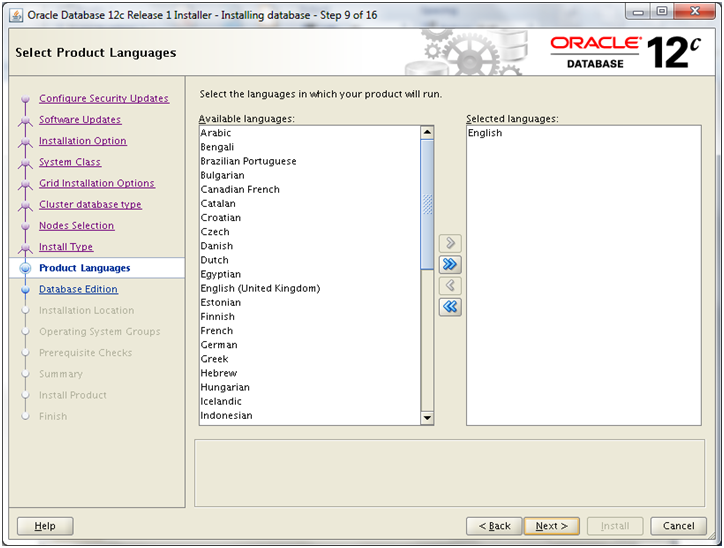Click the add-all double right arrow button

pos(450,264)
